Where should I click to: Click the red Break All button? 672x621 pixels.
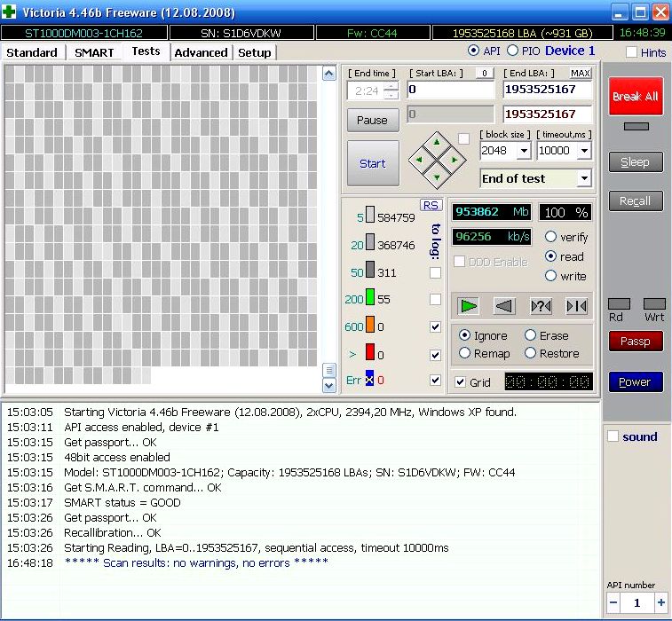[636, 96]
